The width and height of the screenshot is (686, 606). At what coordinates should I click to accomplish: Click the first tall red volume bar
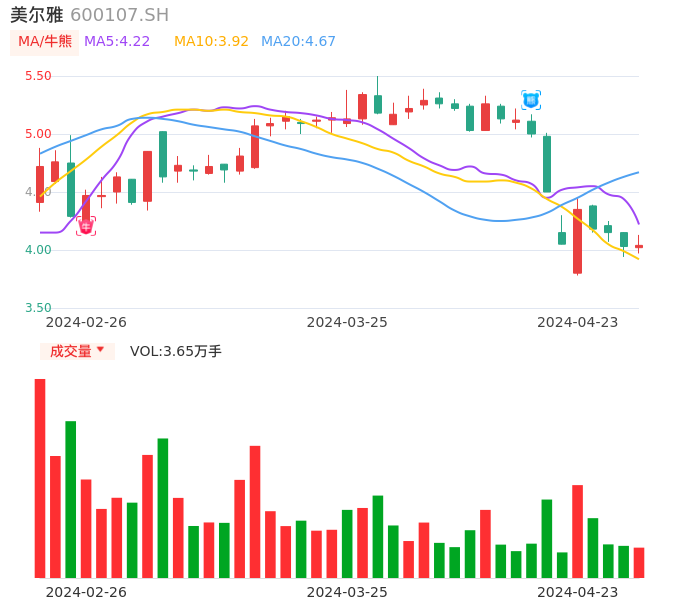40,478
